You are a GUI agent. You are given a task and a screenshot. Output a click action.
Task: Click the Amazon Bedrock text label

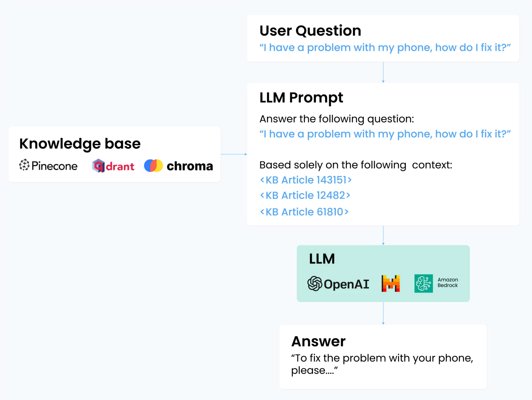448,283
